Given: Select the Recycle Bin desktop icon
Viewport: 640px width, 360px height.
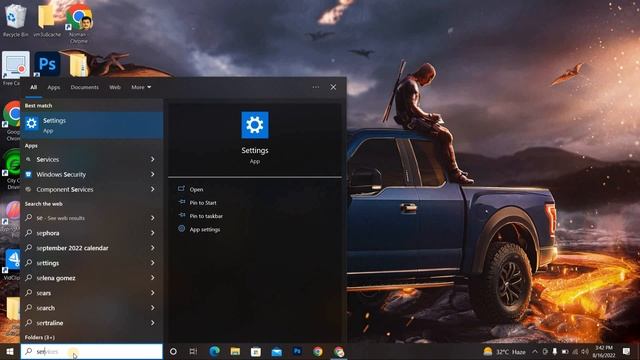Looking at the screenshot, I should point(16,20).
